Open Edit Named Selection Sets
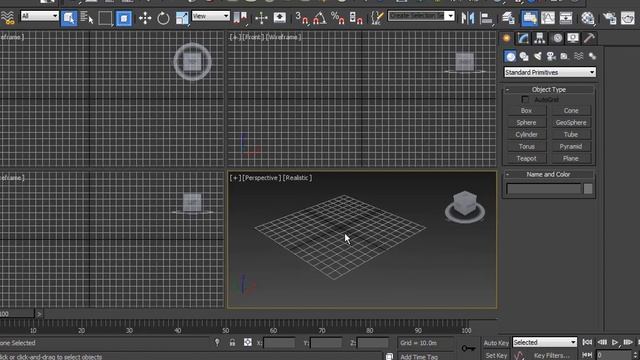This screenshot has height=360, width=640. pyautogui.click(x=377, y=18)
